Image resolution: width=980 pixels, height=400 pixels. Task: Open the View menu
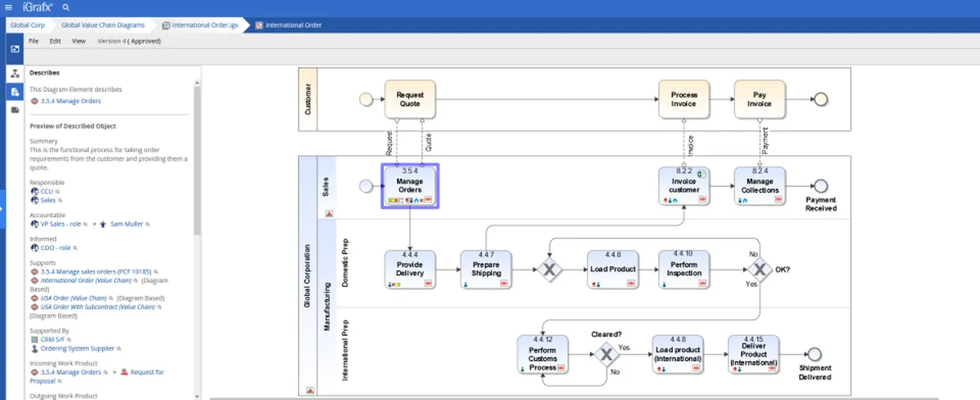pyautogui.click(x=78, y=41)
